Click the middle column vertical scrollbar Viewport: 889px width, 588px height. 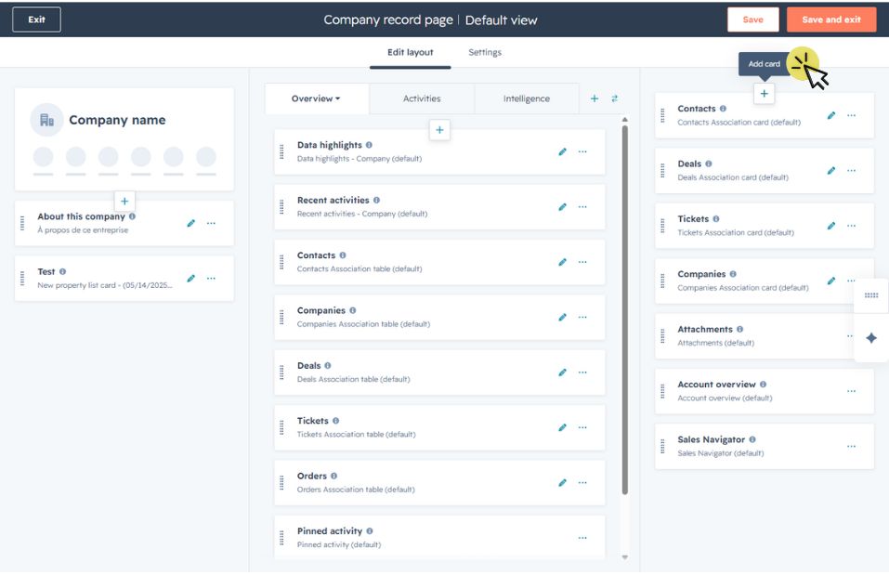[625, 309]
